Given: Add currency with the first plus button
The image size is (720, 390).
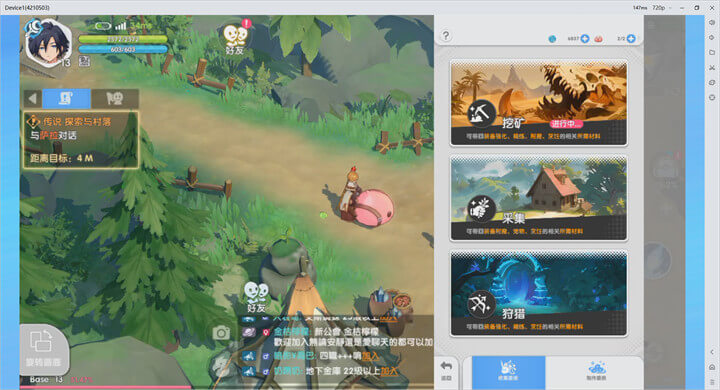Looking at the screenshot, I should [x=585, y=39].
